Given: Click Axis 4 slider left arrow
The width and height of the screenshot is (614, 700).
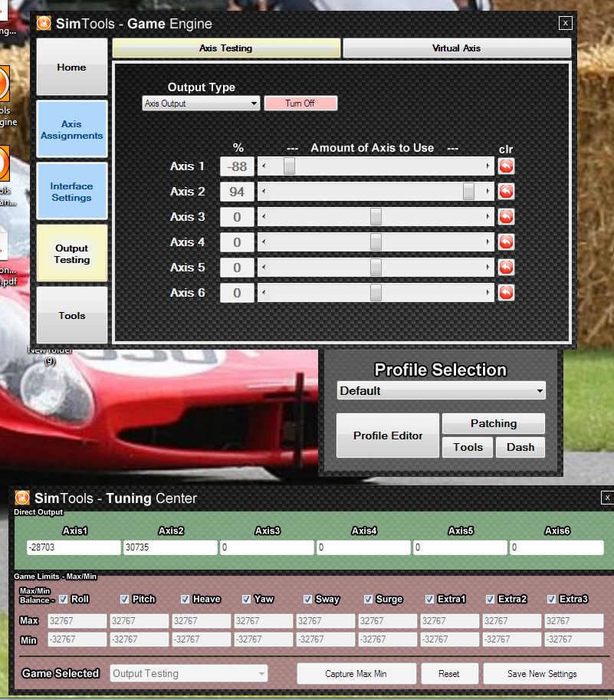Looking at the screenshot, I should point(264,242).
